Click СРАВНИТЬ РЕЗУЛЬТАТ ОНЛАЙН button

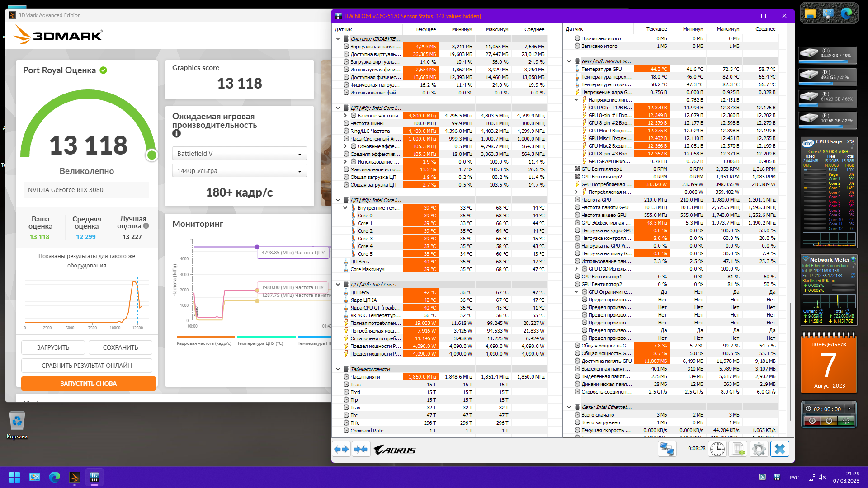coord(87,366)
